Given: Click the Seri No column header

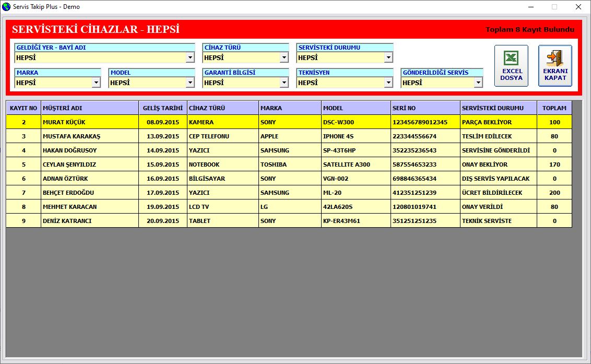Looking at the screenshot, I should click(425, 108).
